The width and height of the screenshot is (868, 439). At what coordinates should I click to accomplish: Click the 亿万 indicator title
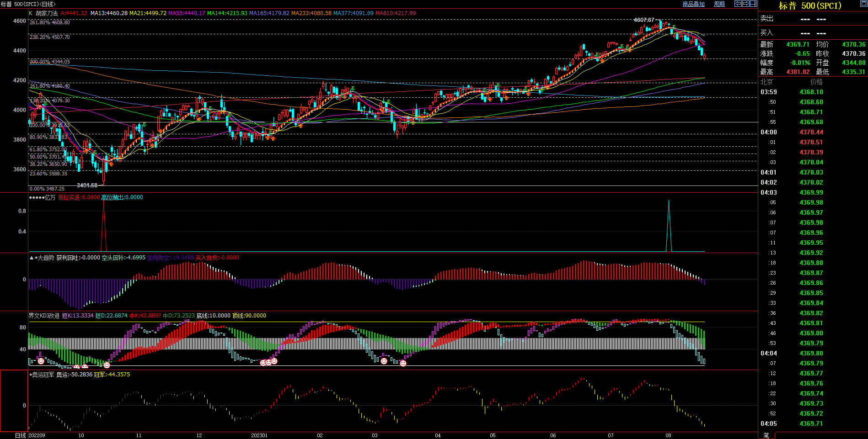50,197
